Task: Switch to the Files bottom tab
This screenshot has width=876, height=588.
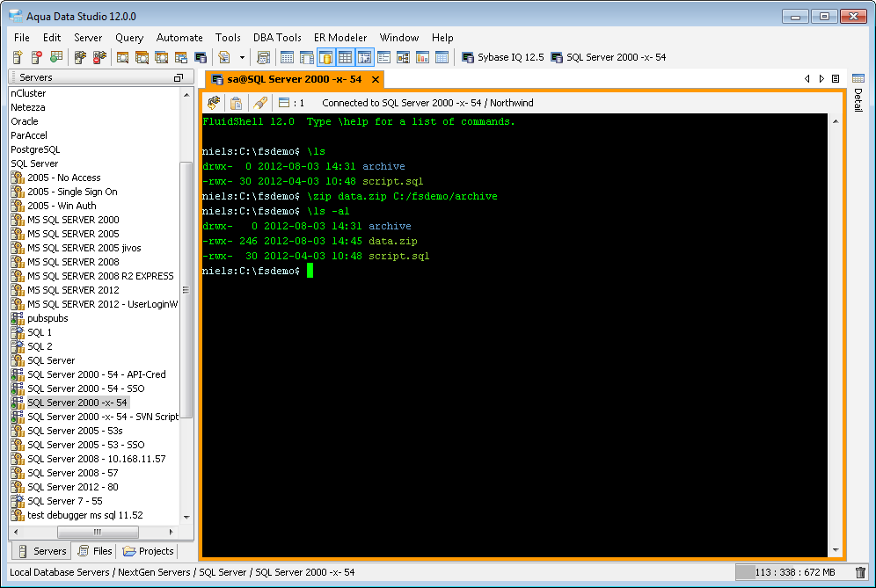Action: [x=96, y=551]
